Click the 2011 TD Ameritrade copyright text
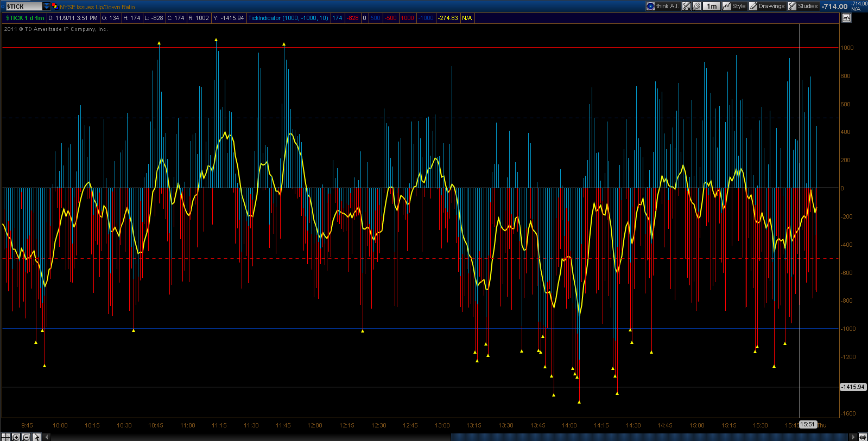The width and height of the screenshot is (868, 441). coord(56,29)
